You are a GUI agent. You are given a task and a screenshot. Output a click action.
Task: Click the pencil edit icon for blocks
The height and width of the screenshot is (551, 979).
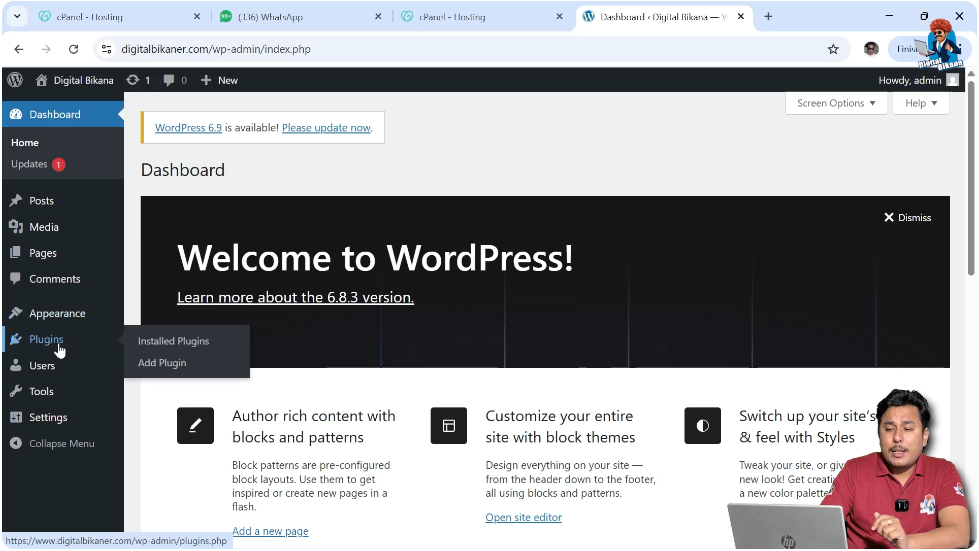(195, 426)
